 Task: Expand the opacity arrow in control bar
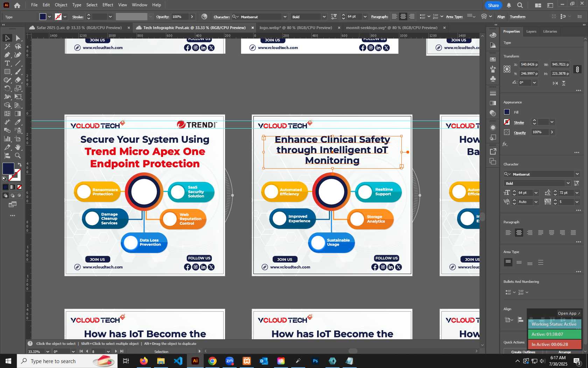coord(192,17)
